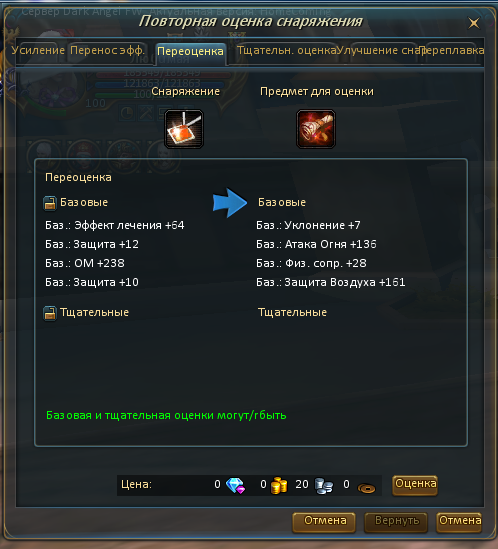
Task: Click the diamond currency icon in price bar
Action: pos(235,486)
